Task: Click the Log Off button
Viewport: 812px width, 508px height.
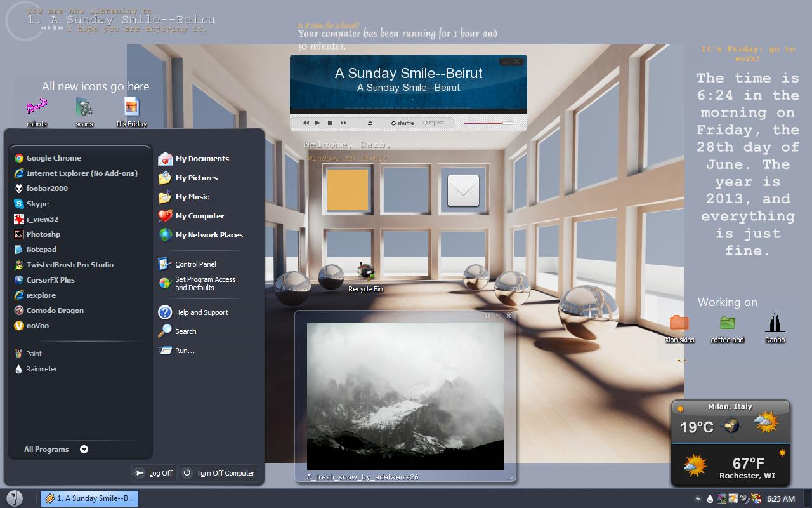Action: pyautogui.click(x=154, y=473)
